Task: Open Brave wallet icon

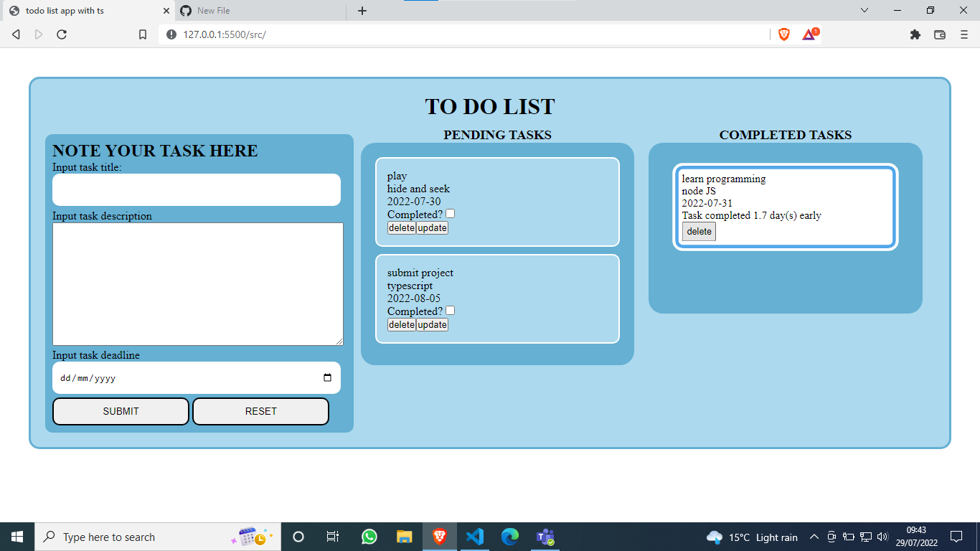Action: [x=940, y=34]
